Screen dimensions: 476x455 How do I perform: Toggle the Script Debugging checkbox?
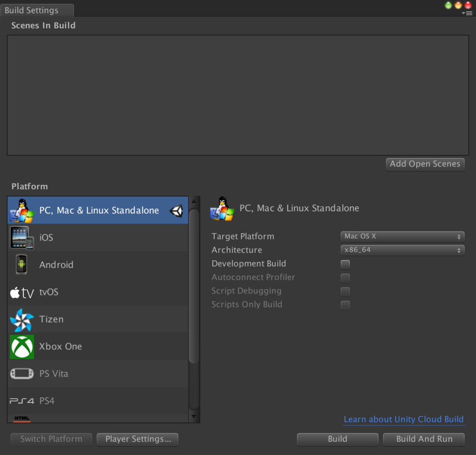pyautogui.click(x=345, y=291)
